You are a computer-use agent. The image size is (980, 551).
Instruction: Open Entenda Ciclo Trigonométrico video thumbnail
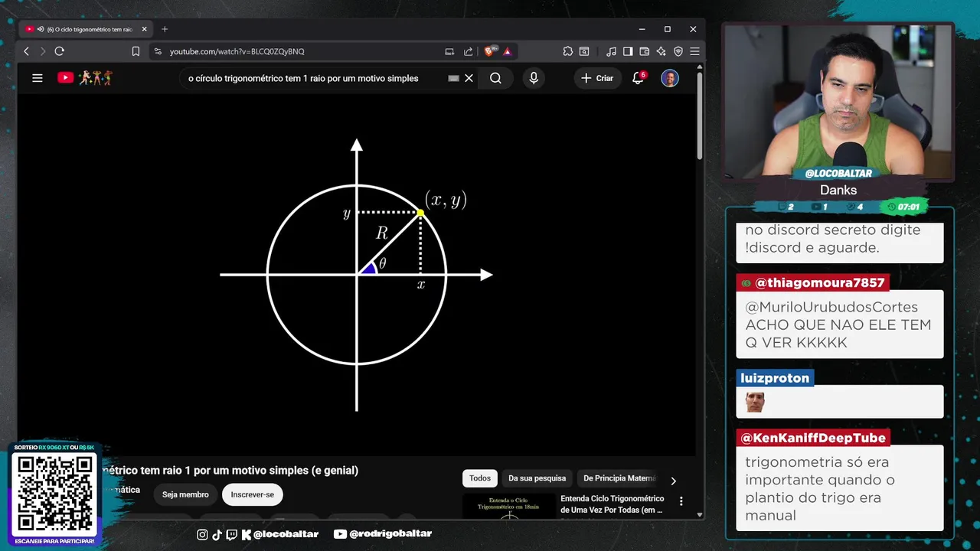(x=509, y=507)
